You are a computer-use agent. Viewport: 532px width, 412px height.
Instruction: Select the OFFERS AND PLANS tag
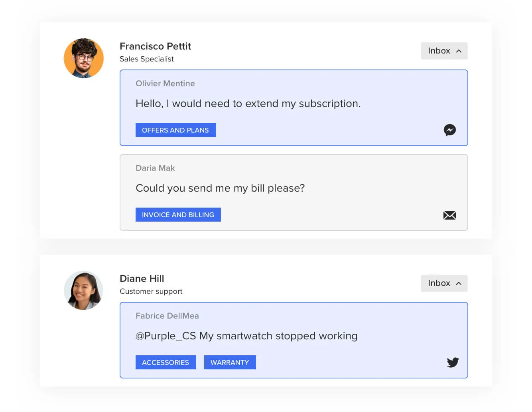click(x=175, y=130)
